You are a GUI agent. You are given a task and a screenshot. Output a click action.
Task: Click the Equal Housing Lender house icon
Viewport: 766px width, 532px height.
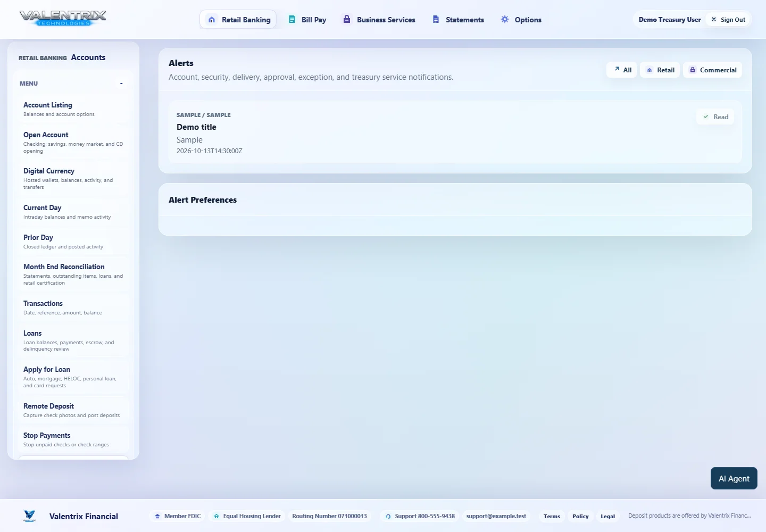coord(217,516)
